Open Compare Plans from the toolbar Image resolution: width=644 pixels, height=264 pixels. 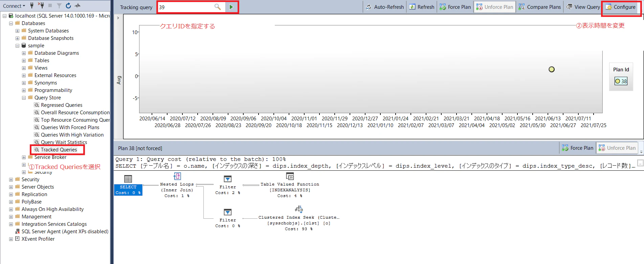click(540, 7)
